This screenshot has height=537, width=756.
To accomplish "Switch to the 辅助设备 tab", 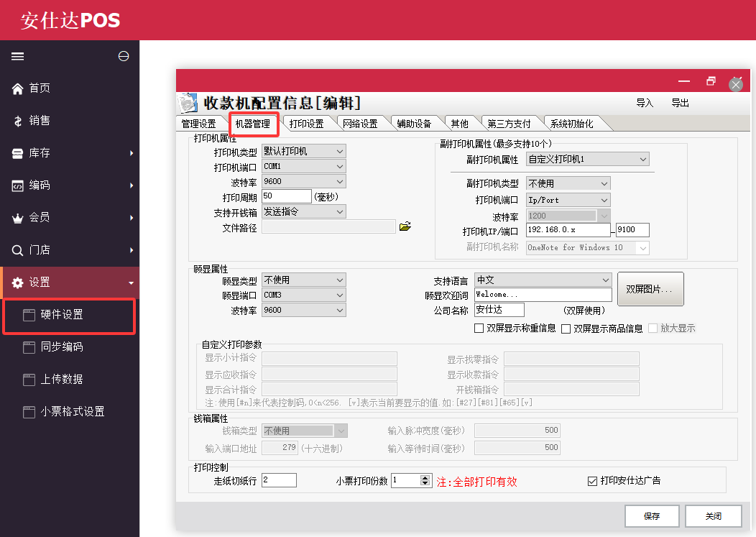I will pos(414,124).
